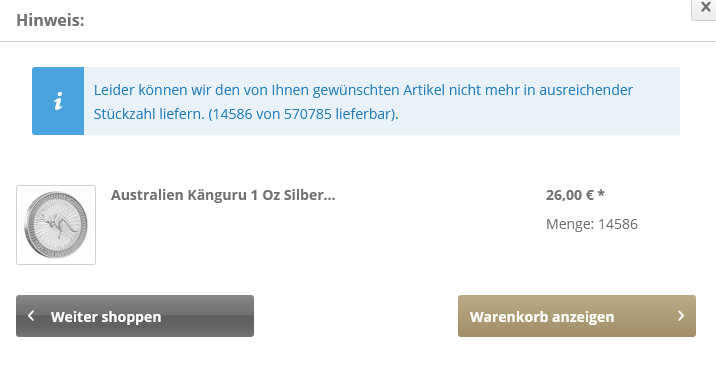Select the 26,00 € price text

point(570,195)
